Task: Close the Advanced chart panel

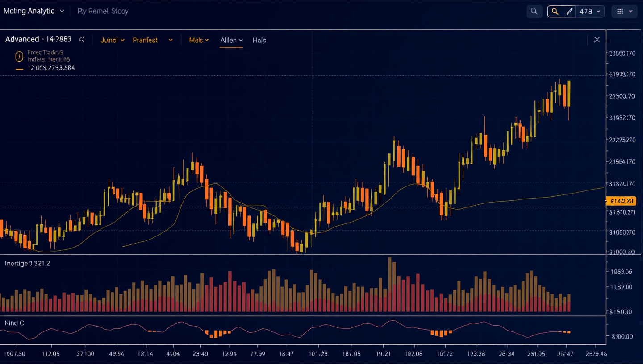Action: (x=597, y=40)
